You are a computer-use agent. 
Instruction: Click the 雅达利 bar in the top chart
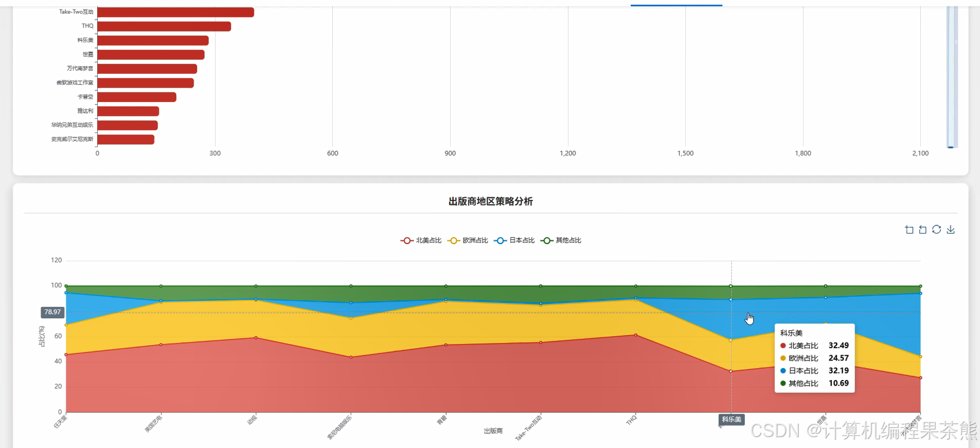128,111
